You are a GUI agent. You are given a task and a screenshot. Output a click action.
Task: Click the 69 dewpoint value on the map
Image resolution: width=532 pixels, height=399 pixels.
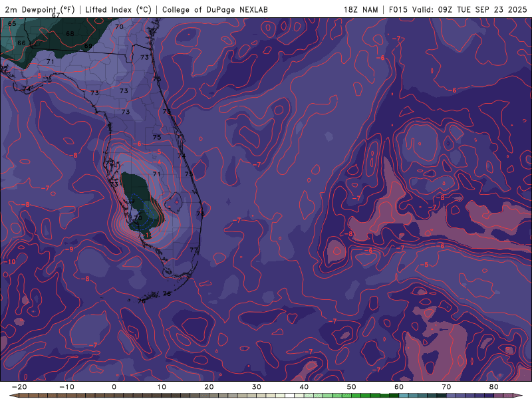[88, 46]
